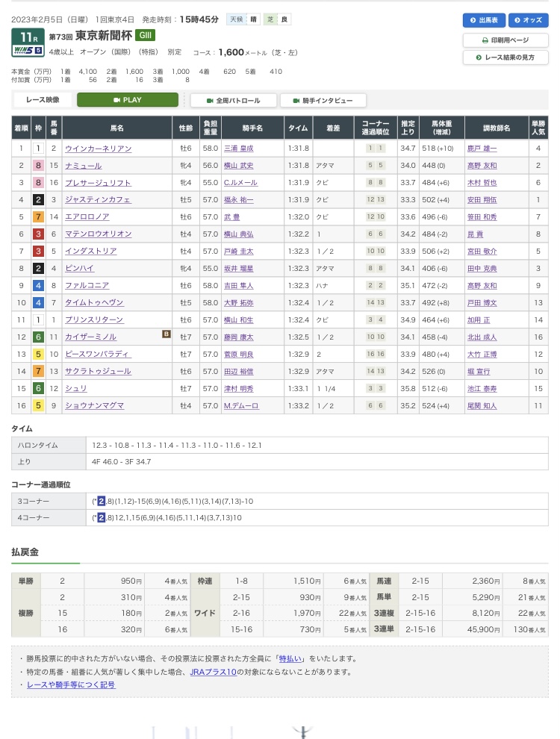Open 全周パトロール video

pos(233,100)
